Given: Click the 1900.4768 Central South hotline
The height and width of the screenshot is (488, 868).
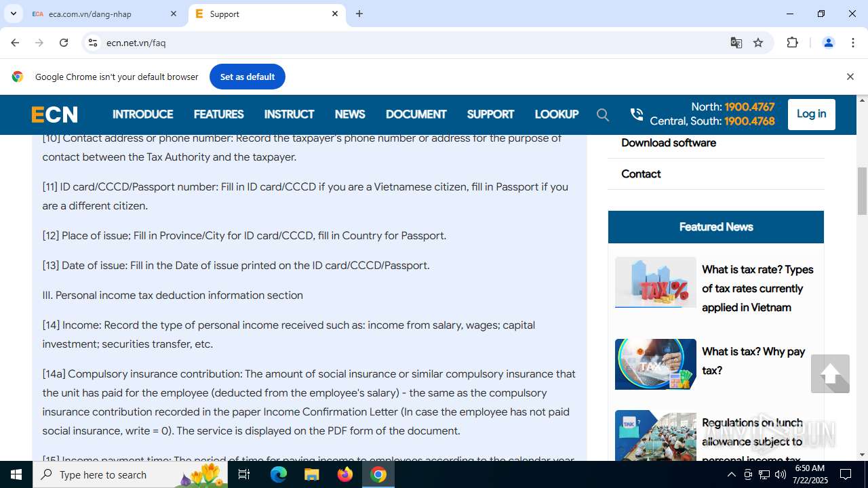Looking at the screenshot, I should (x=749, y=121).
